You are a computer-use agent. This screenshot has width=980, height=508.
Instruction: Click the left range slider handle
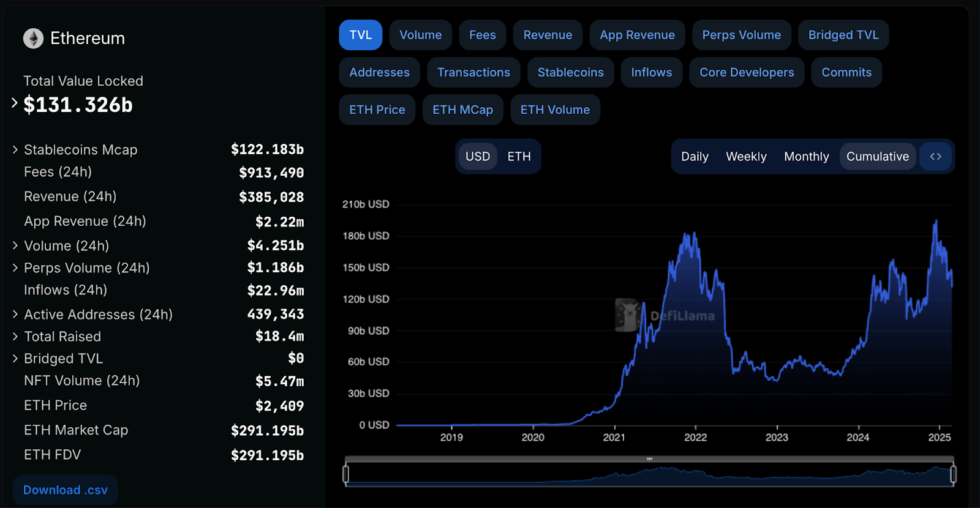pos(346,474)
